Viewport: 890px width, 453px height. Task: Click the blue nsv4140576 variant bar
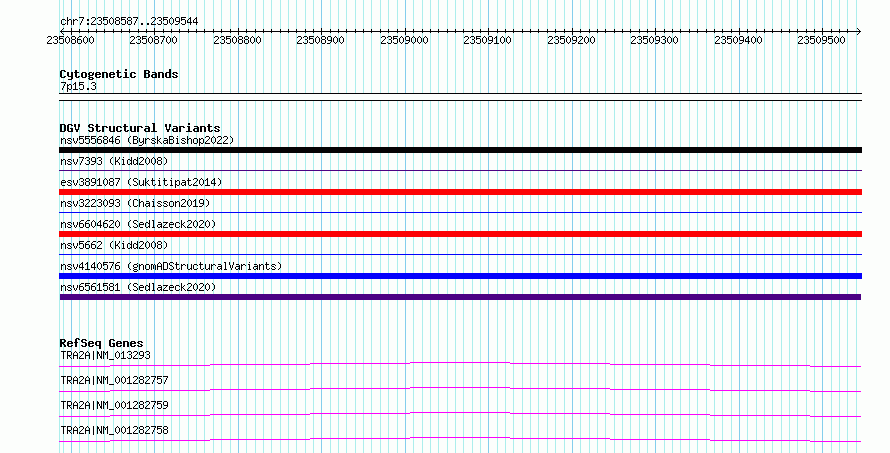(x=460, y=276)
